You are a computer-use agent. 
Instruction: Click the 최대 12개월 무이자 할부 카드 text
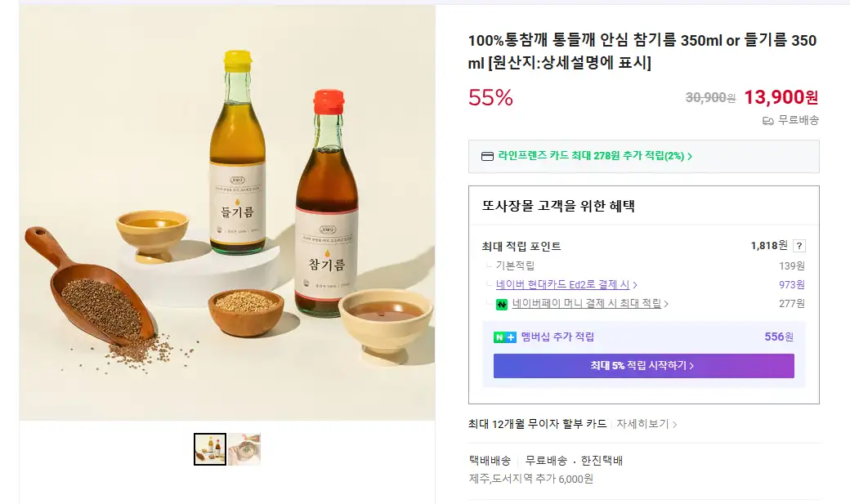coord(537,425)
